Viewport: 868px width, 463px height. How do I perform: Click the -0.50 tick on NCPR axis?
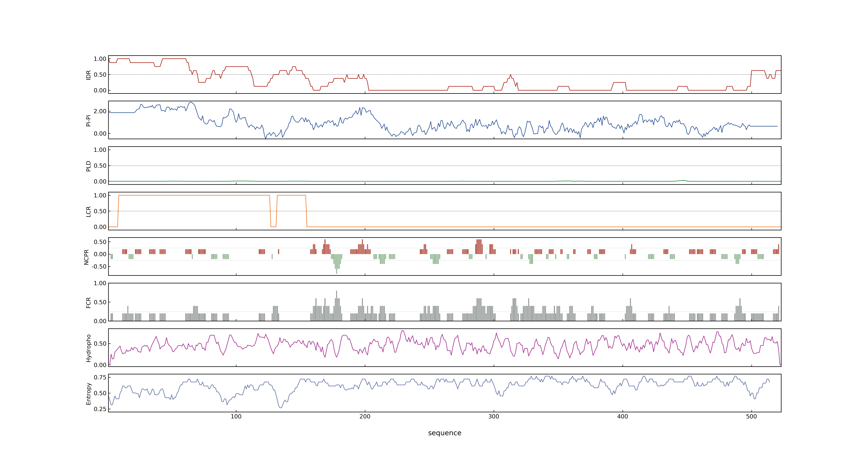[x=99, y=267]
